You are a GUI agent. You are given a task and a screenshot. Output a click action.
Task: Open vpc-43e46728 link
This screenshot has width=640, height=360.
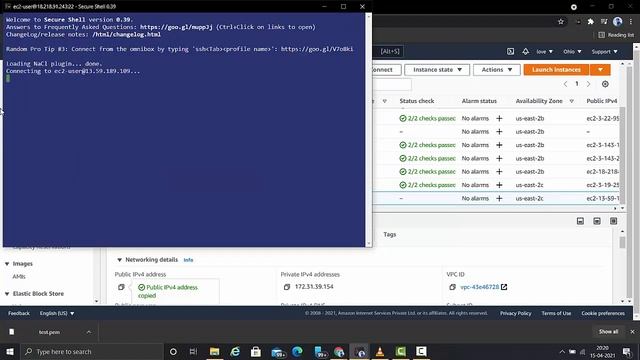[480, 287]
